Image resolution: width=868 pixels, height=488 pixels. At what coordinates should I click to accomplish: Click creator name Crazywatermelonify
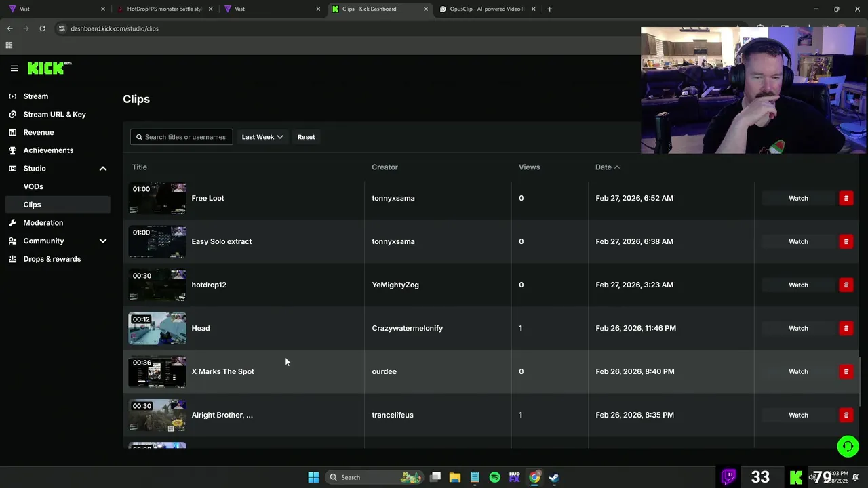407,328
